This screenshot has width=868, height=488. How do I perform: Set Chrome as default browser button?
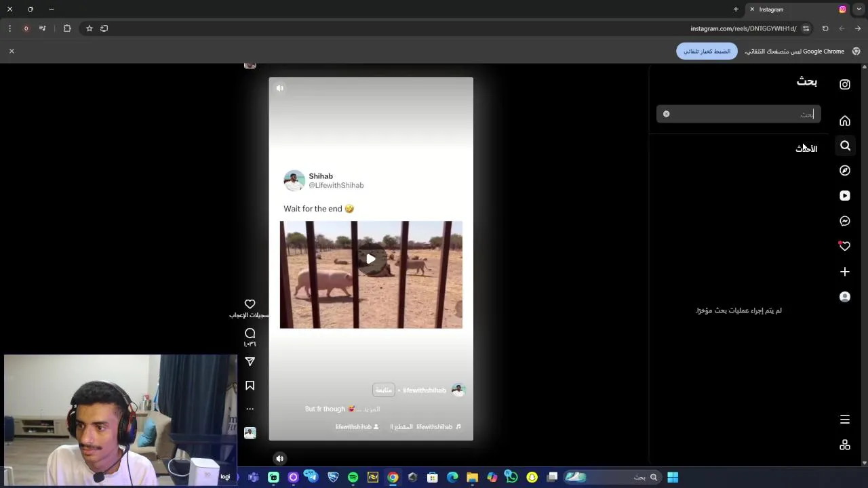coord(707,52)
